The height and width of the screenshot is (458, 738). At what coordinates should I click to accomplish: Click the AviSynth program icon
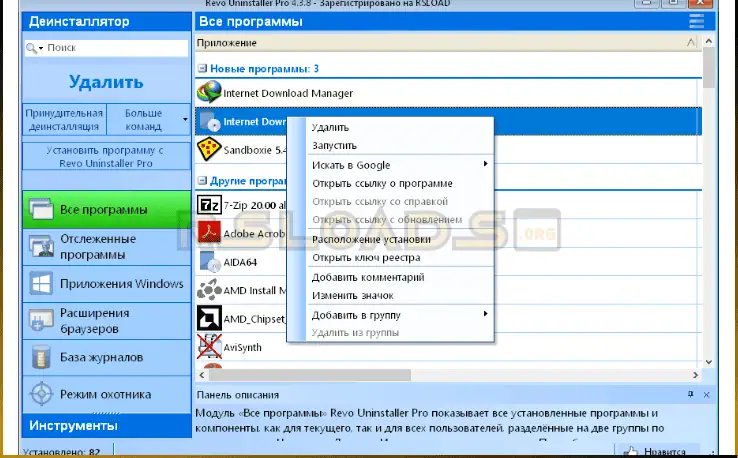(209, 346)
